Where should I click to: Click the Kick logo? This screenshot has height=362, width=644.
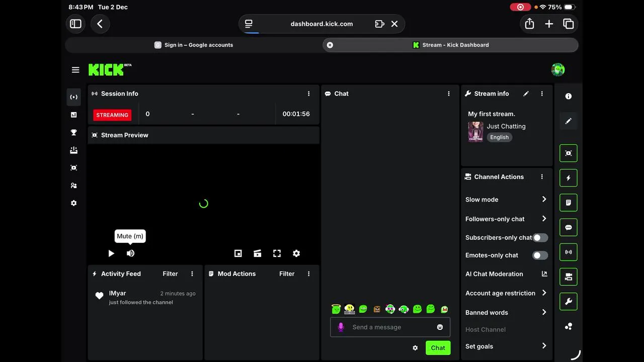pyautogui.click(x=110, y=69)
